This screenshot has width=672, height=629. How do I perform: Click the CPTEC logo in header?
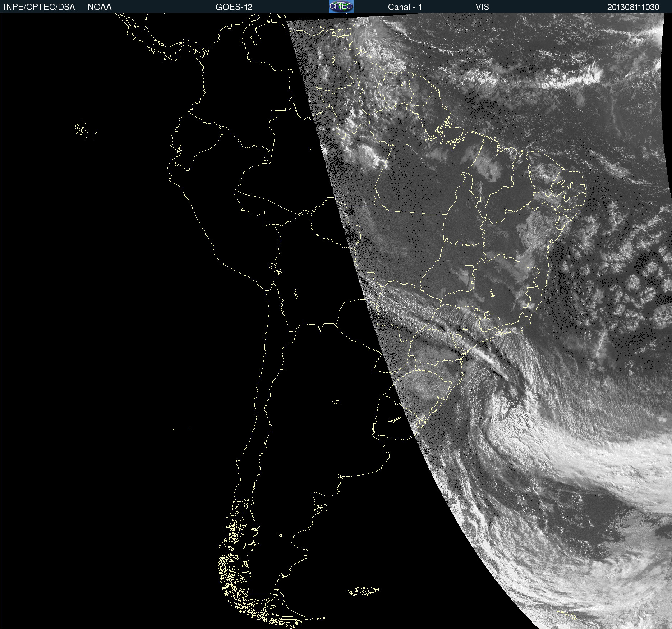click(341, 6)
